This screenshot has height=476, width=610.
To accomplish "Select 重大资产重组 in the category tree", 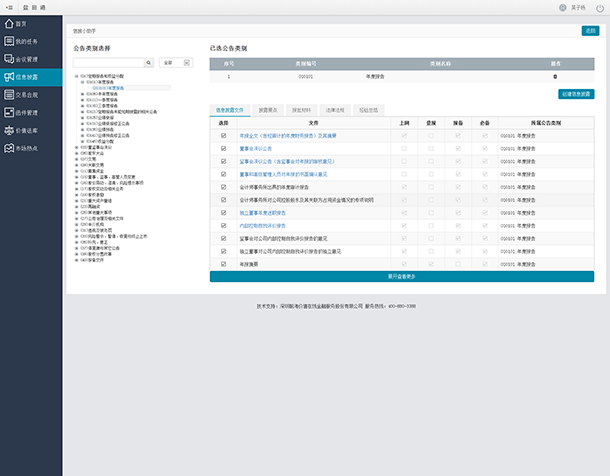I will coord(96,201).
